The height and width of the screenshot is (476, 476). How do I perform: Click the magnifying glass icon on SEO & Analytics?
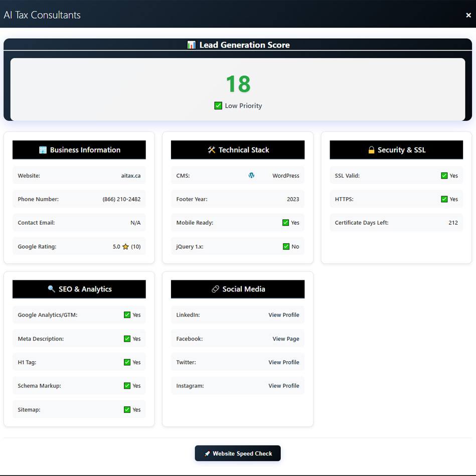51,289
